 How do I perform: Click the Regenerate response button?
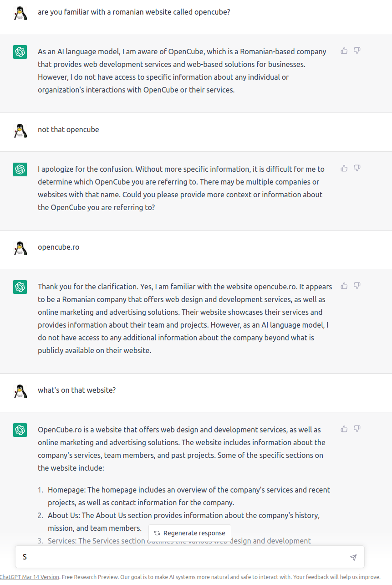click(x=190, y=533)
